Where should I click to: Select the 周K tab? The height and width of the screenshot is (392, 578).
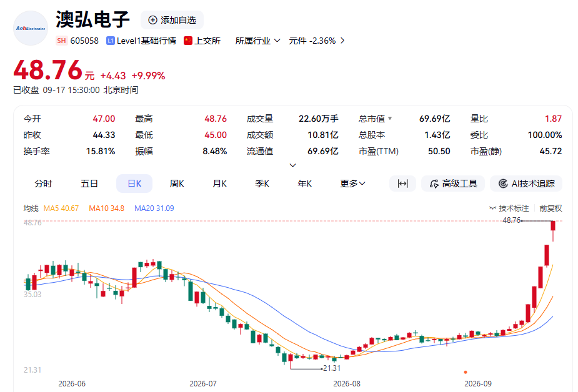[177, 184]
